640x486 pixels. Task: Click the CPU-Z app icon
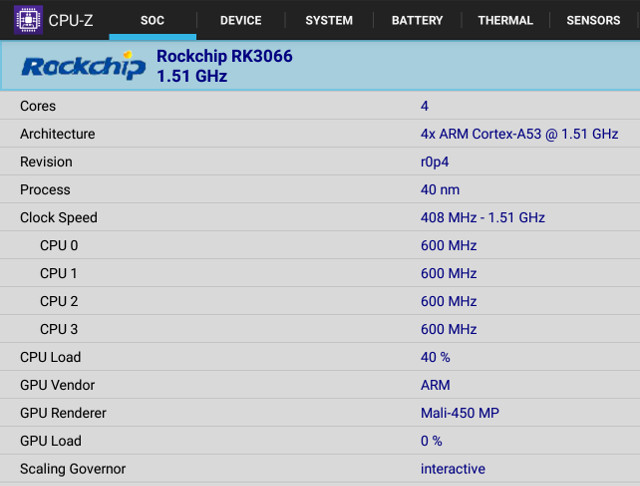[28, 20]
